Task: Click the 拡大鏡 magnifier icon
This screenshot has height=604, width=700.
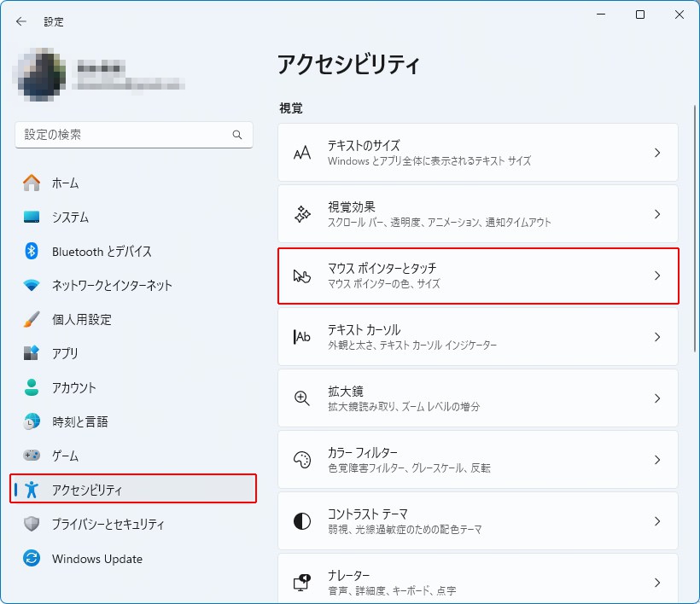Action: [302, 398]
